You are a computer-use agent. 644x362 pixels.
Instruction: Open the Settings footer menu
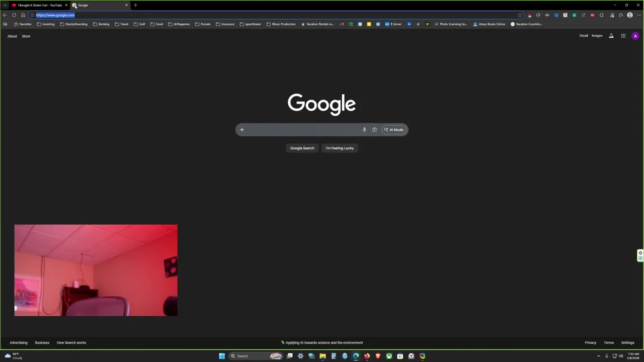627,343
